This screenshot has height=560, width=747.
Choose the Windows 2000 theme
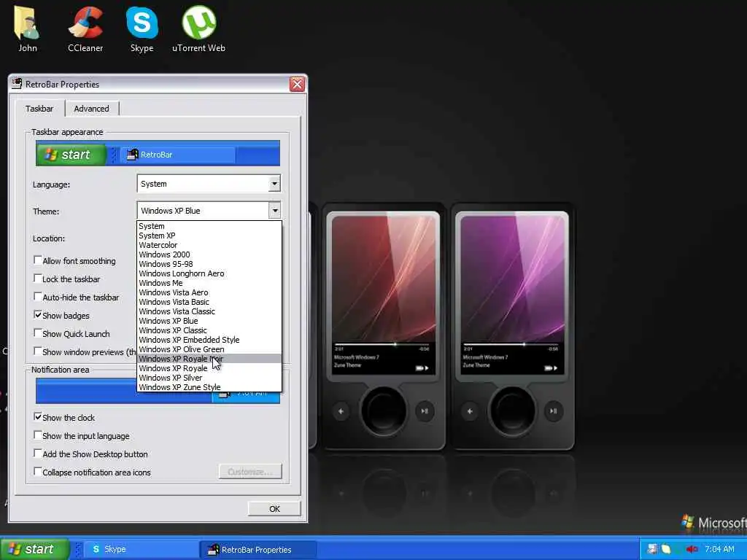[x=209, y=254]
